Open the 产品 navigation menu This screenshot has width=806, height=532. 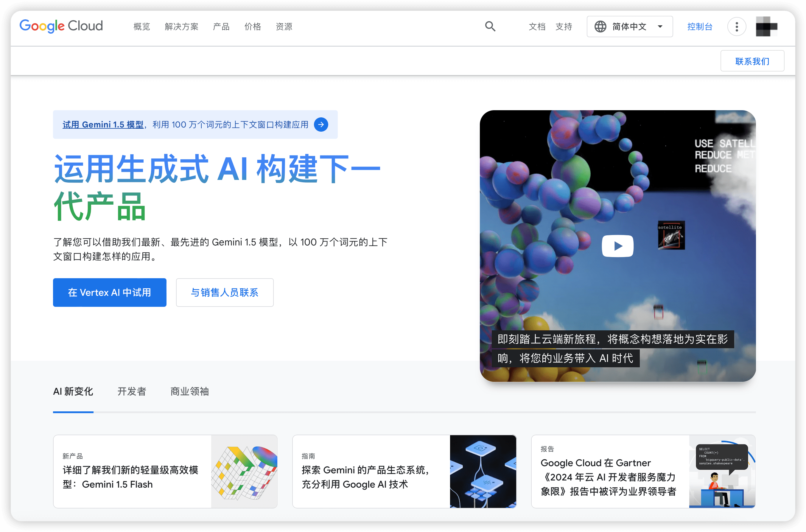[221, 27]
